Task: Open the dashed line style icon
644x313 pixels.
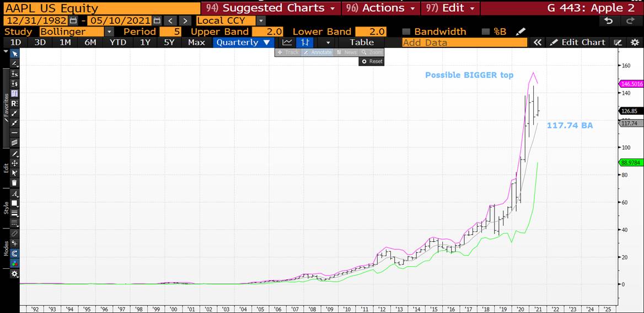Action: pos(15,223)
